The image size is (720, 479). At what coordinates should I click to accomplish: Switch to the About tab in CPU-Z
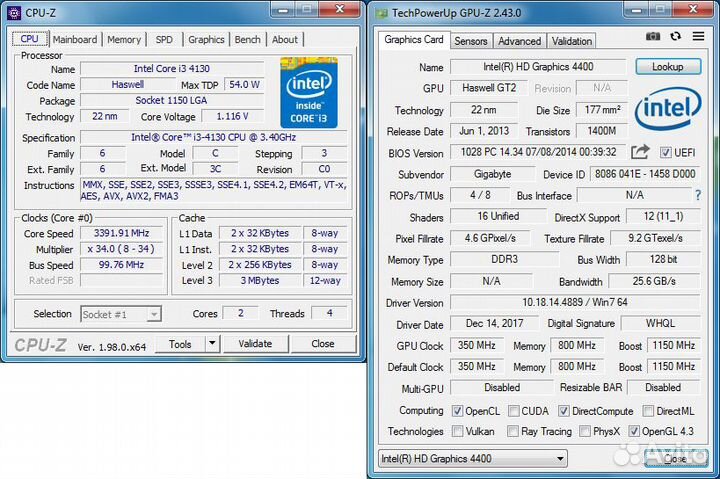[x=285, y=39]
